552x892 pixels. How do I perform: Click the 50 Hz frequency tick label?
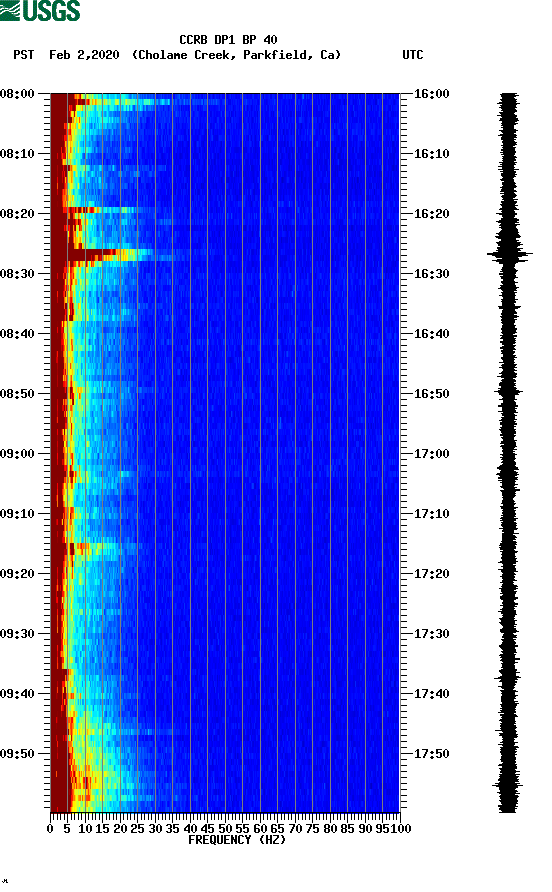225,829
